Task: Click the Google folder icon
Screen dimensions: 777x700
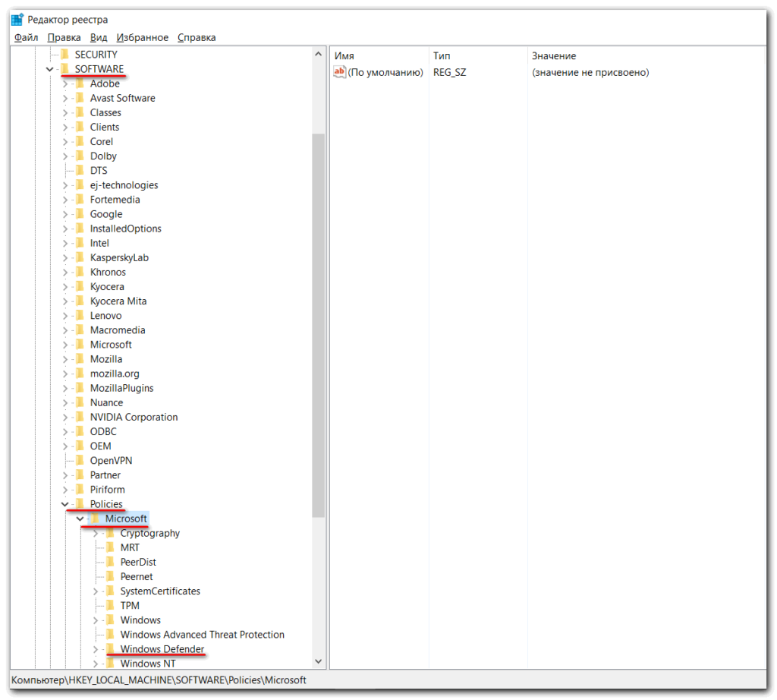Action: click(80, 213)
